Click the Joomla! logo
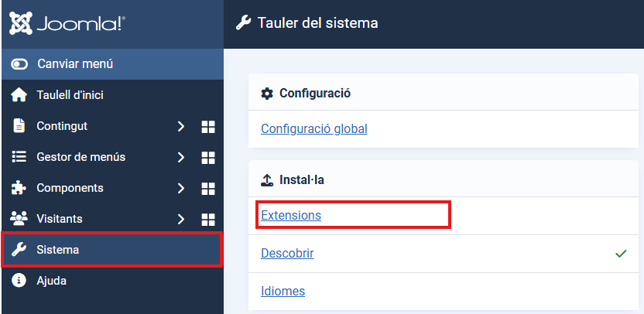The height and width of the screenshot is (314, 644). click(x=67, y=23)
